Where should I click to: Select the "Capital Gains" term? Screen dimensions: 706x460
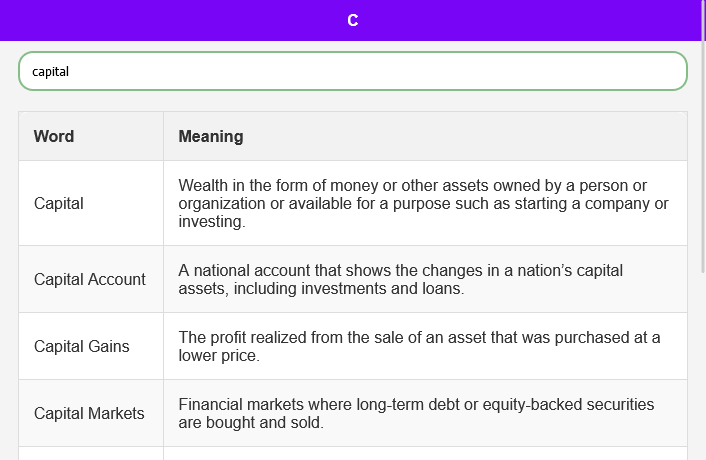[82, 346]
